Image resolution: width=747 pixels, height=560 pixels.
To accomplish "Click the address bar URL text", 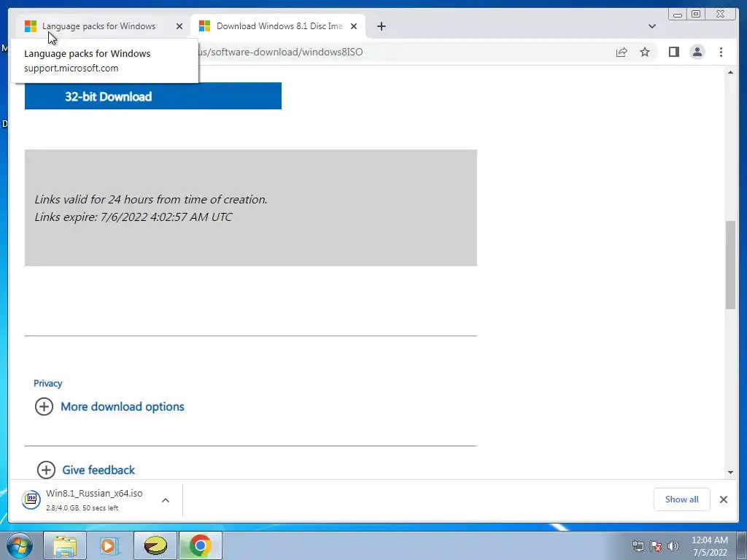I will click(281, 52).
